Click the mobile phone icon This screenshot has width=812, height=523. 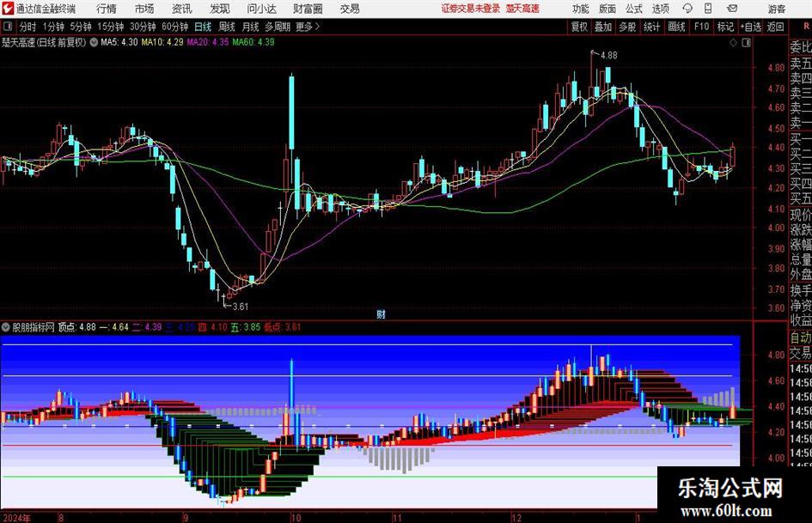pyautogui.click(x=708, y=8)
